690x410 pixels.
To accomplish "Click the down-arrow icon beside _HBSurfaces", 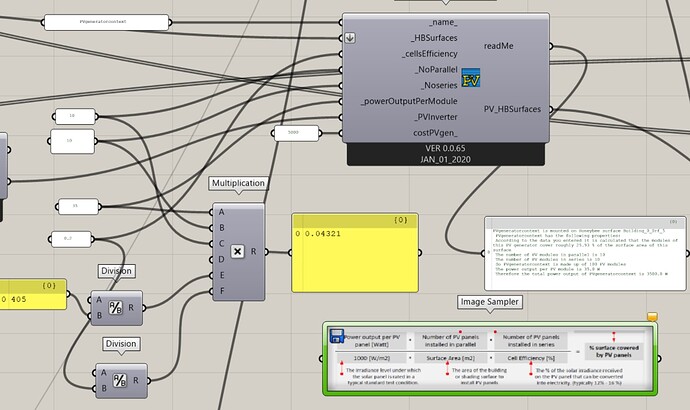I will tap(350, 38).
